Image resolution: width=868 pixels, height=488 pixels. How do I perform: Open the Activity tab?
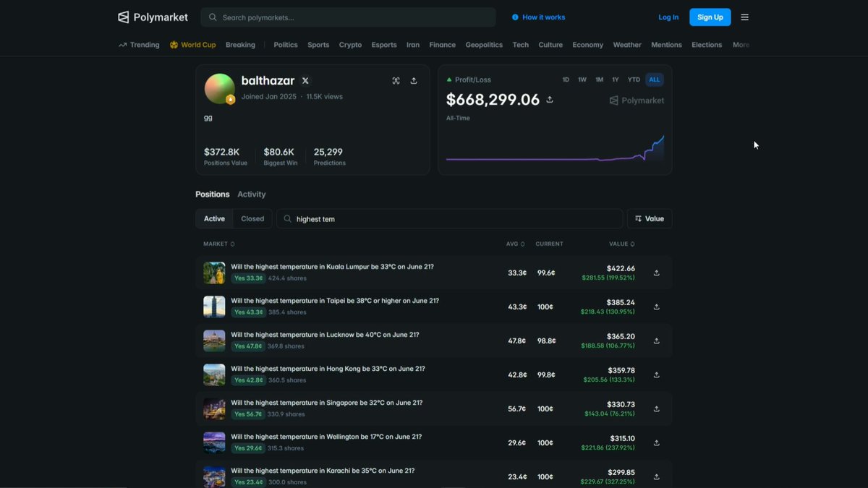[x=252, y=194]
